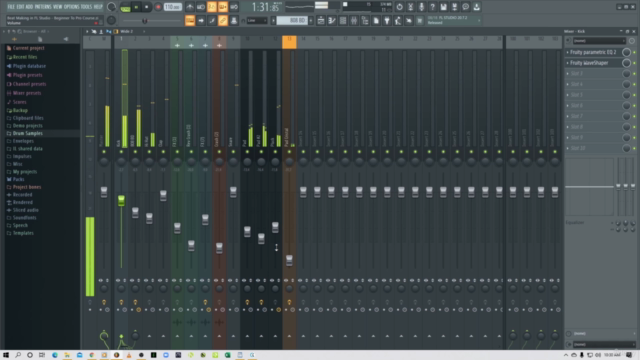Click the snap magnet icon beside Line
The height and width of the screenshot is (360, 640).
243,21
